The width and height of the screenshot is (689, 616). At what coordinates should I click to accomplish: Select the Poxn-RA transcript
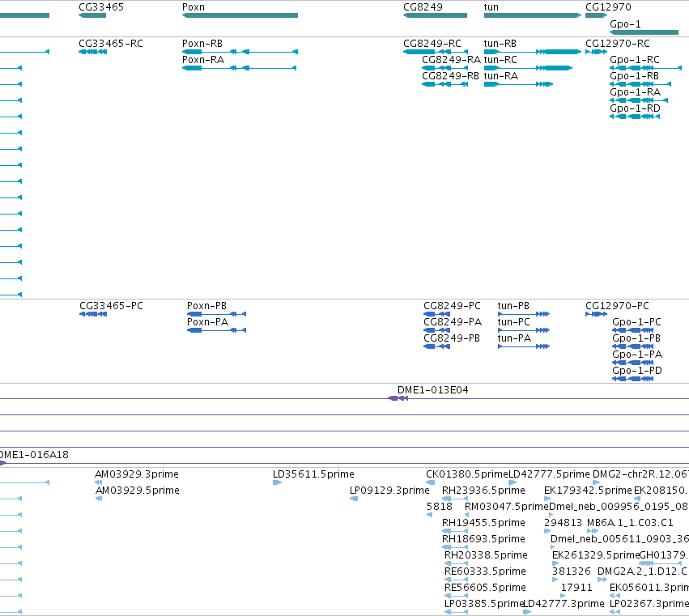click(x=239, y=68)
